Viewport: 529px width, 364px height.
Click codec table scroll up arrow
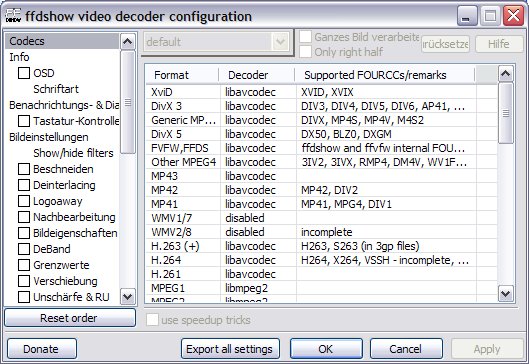(505, 74)
